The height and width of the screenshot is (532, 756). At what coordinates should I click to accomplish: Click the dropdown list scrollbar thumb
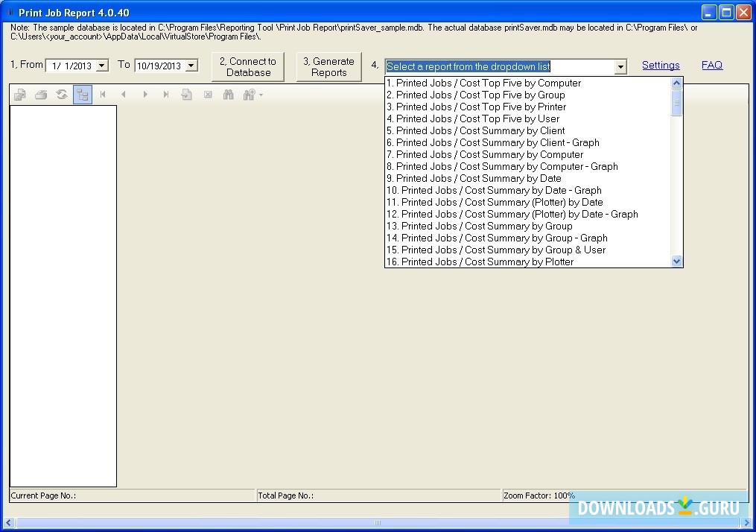tap(676, 102)
